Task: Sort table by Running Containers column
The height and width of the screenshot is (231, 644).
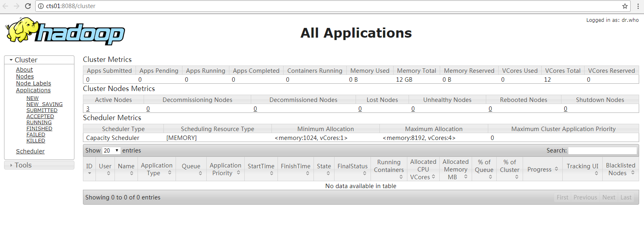Action: click(x=389, y=169)
